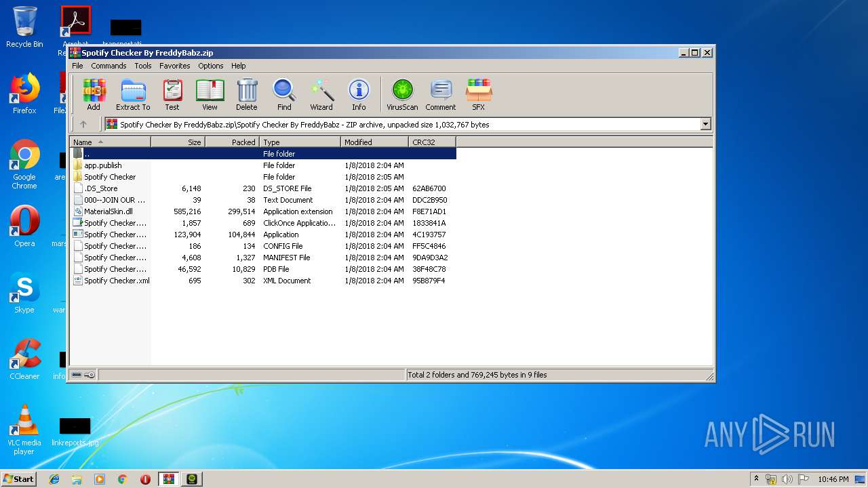
Task: Click the status bar drive/key icon
Action: tap(83, 375)
